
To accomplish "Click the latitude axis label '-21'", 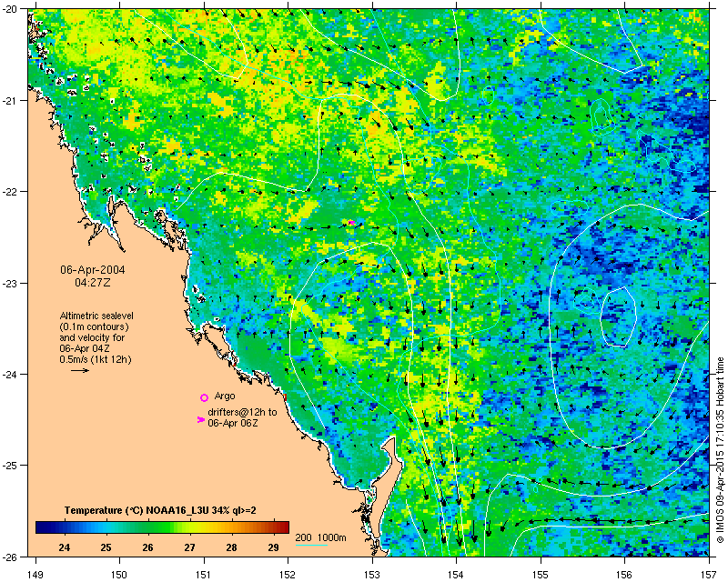I will [10, 101].
